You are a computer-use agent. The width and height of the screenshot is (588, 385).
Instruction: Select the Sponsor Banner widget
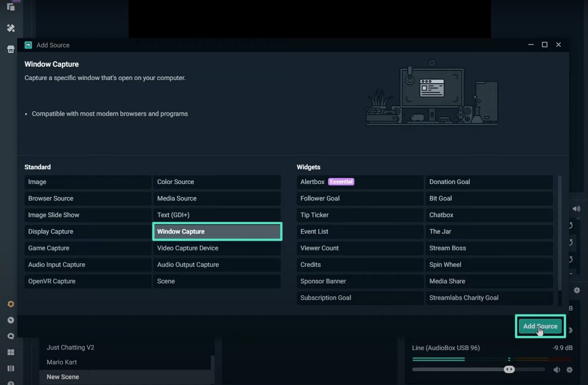[x=360, y=281]
